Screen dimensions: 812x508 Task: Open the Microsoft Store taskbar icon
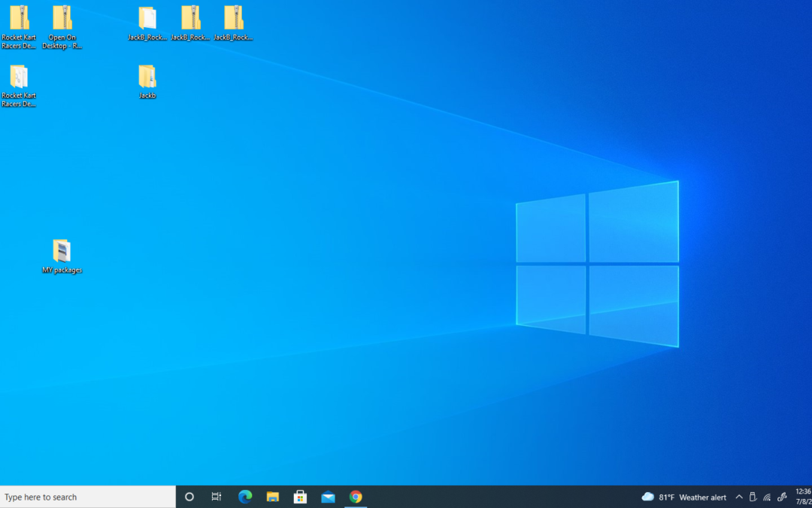pyautogui.click(x=300, y=497)
